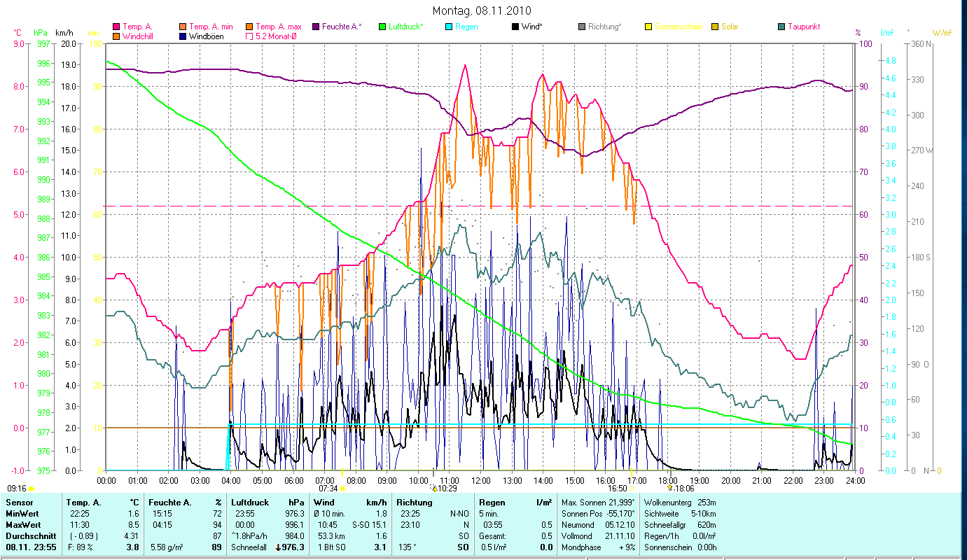Click the 16:50 sunset time marker
967x560 pixels.
[x=617, y=489]
